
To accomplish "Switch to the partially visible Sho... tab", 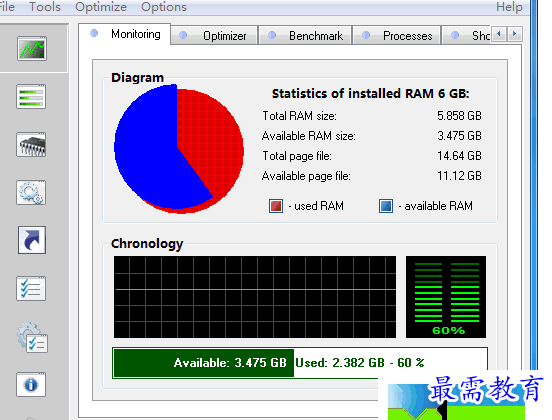I will tap(466, 36).
